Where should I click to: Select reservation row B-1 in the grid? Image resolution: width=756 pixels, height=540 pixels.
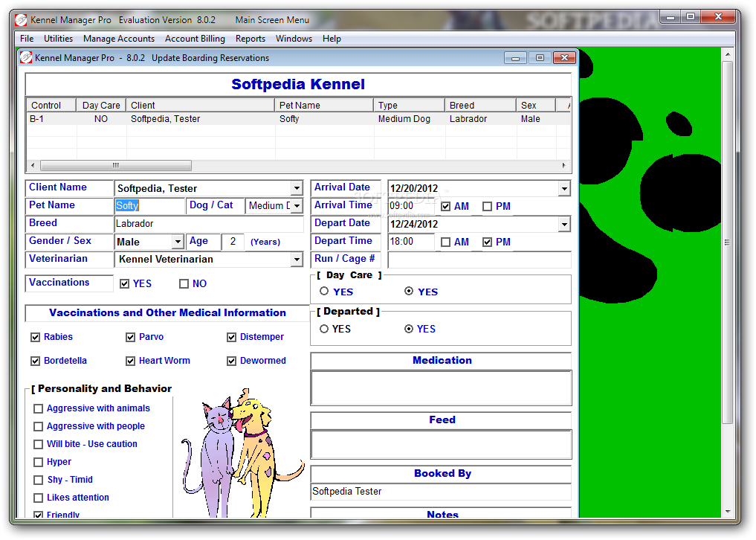(298, 119)
